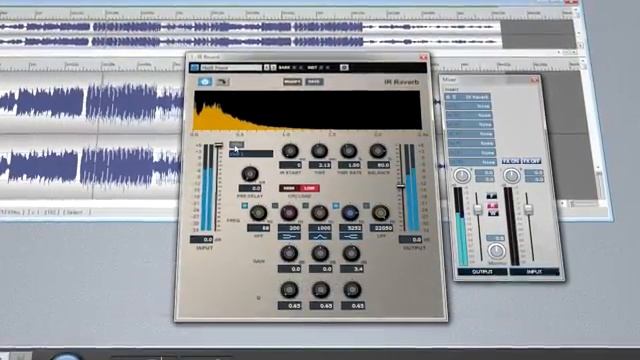The width and height of the screenshot is (640, 360).
Task: Toggle the blue bypass power icon in IR Reverb
Action: 205,82
